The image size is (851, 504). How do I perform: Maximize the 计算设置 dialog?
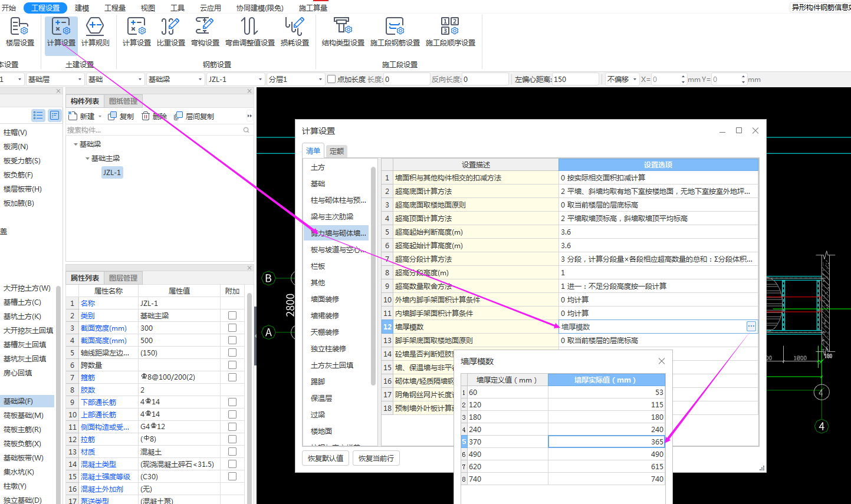point(739,130)
